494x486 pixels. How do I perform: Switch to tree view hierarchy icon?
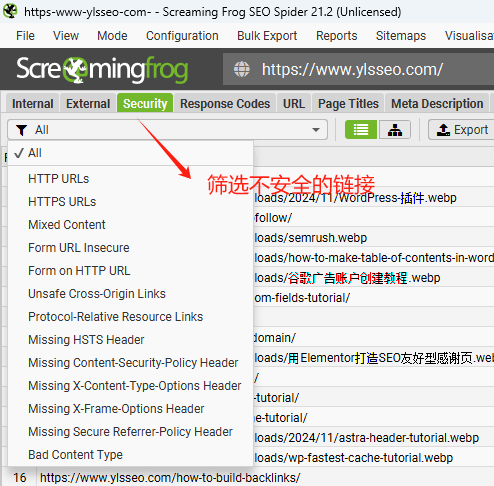(395, 130)
